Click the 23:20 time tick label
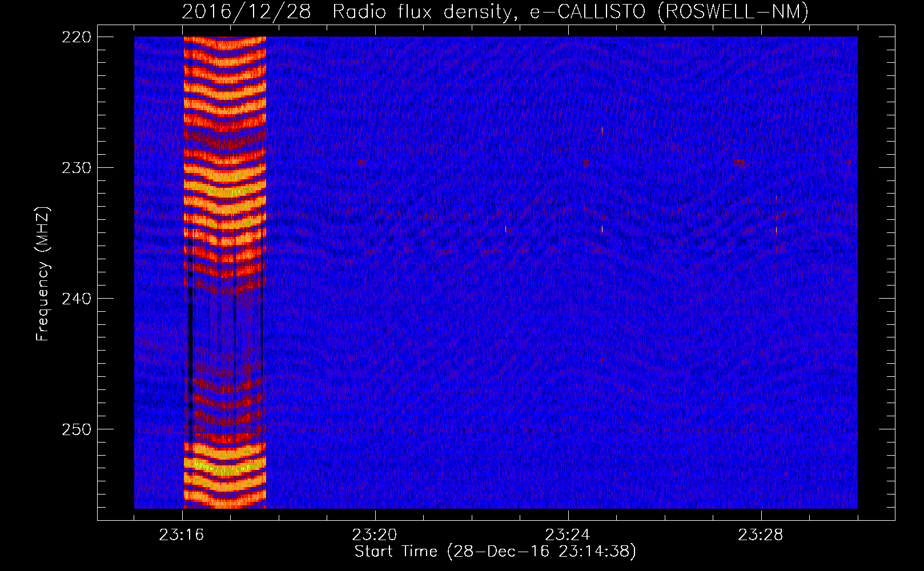Image resolution: width=924 pixels, height=571 pixels. 375,535
